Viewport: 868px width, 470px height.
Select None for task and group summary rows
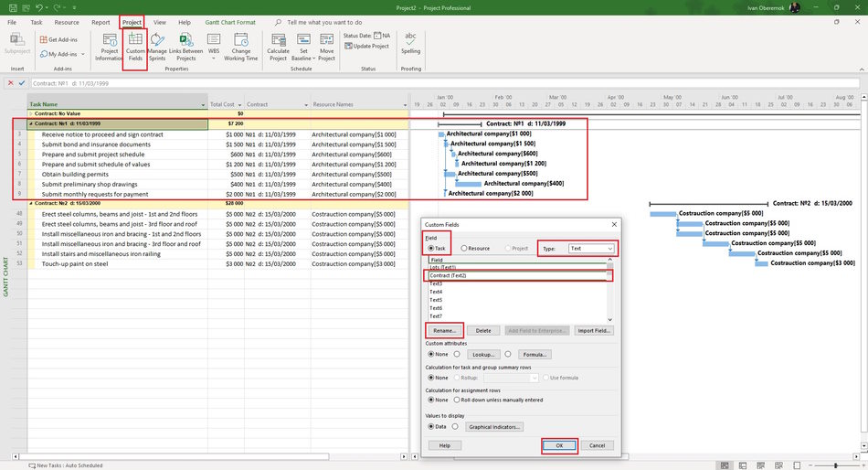430,378
